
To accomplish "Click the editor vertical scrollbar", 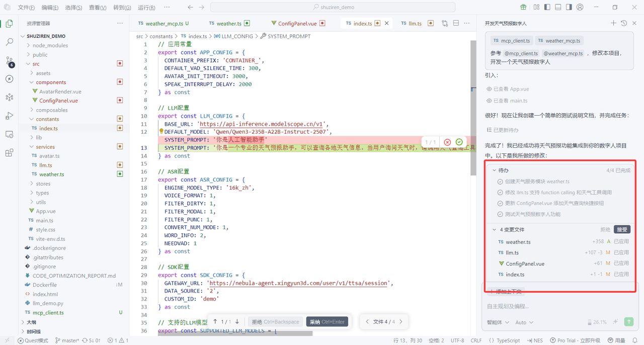I will [473, 108].
